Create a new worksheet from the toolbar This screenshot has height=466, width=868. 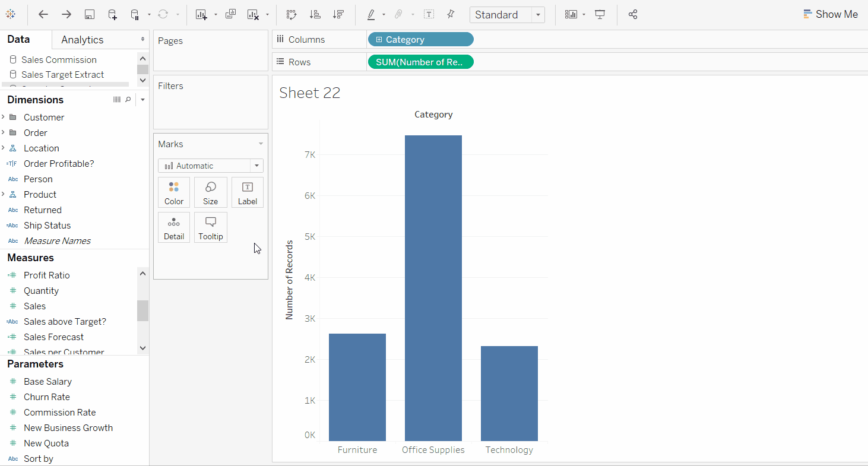pyautogui.click(x=201, y=15)
